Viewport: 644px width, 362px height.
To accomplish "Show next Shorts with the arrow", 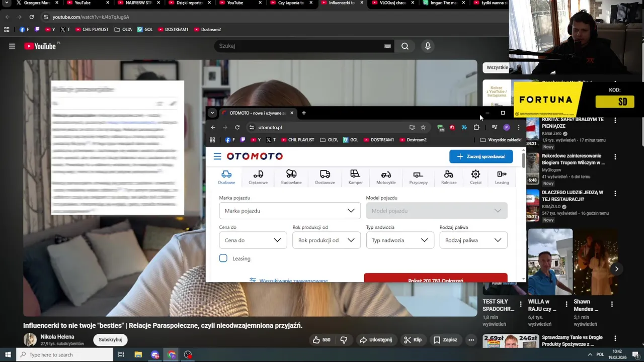I will [616, 269].
